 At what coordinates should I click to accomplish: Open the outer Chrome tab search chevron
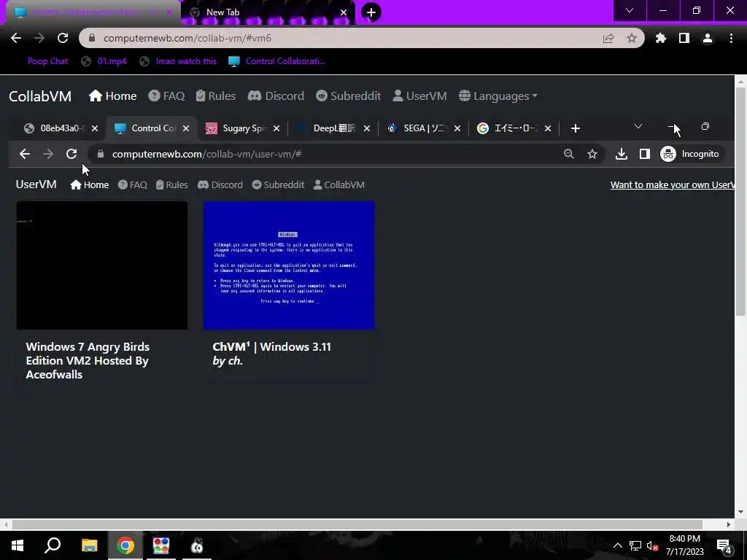click(630, 10)
